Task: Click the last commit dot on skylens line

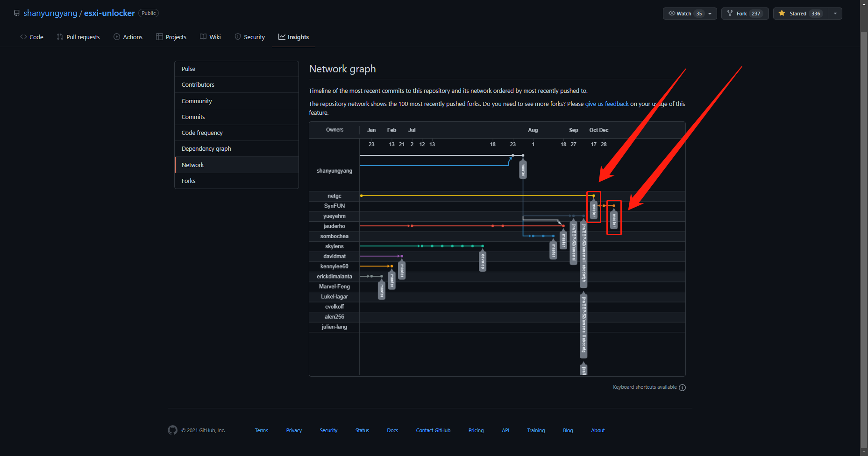Action: click(483, 246)
